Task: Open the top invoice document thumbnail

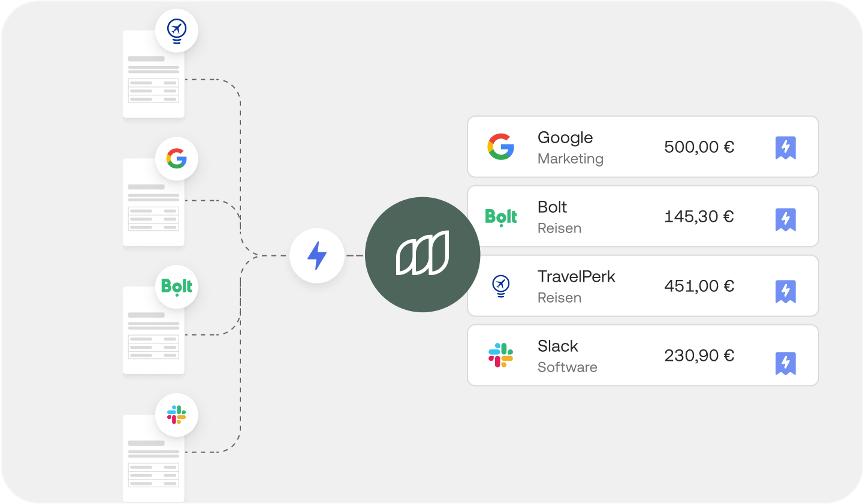Action: click(153, 74)
